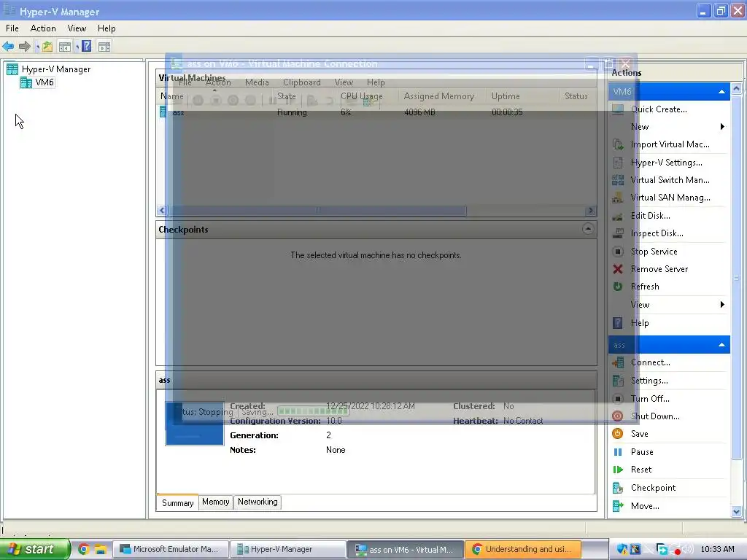Open the Help menu in the menu bar
The image size is (747, 560).
tap(107, 28)
